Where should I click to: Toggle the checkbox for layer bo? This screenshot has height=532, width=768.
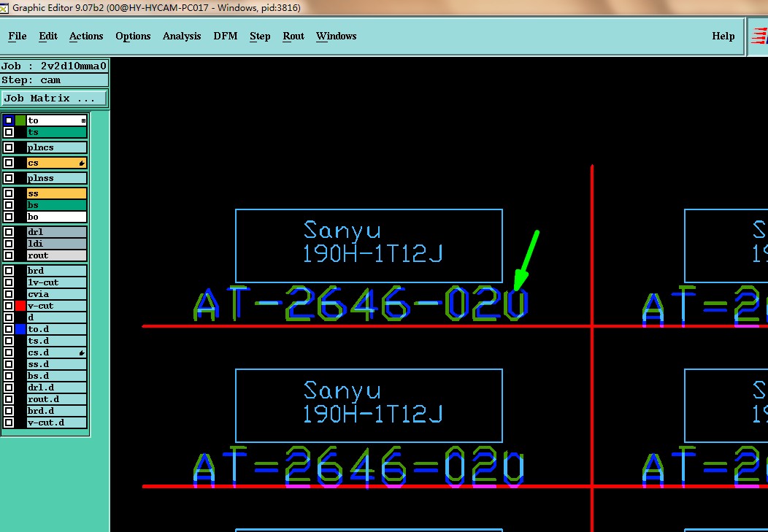coord(8,217)
